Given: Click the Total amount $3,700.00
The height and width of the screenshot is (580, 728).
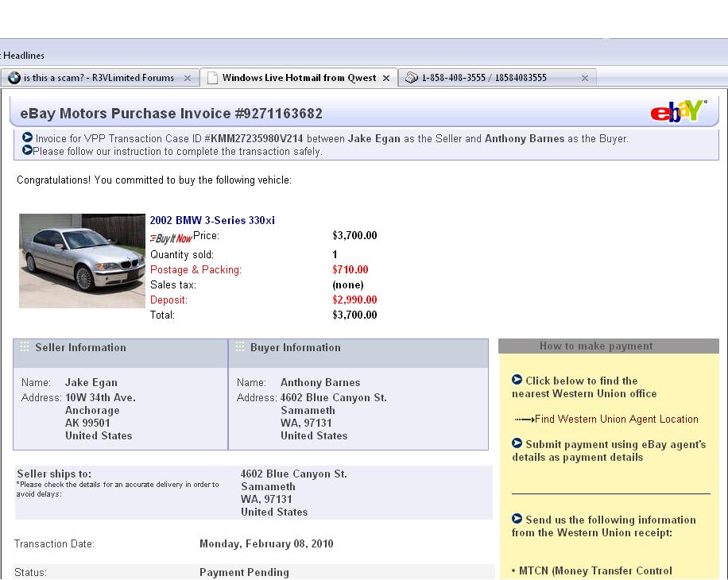Looking at the screenshot, I should point(354,315).
